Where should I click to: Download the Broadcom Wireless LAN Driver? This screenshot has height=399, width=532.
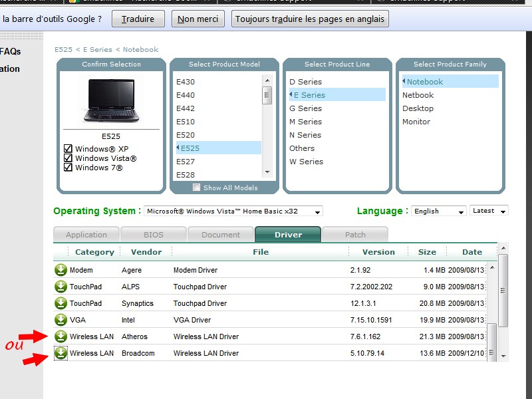point(61,353)
